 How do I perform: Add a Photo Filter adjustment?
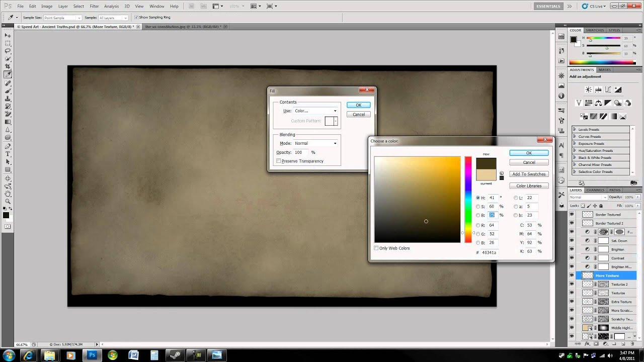click(x=618, y=103)
